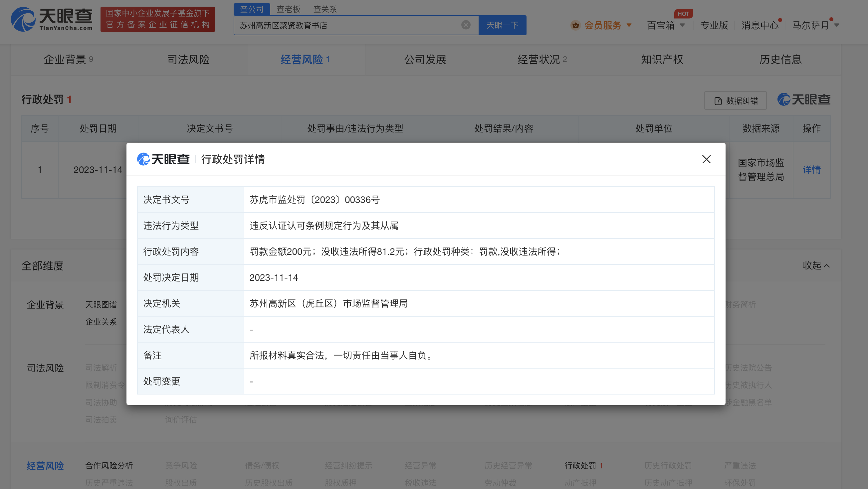The image size is (868, 489).
Task: Click the 经营风险 dimension heading at bottom
Action: click(45, 466)
